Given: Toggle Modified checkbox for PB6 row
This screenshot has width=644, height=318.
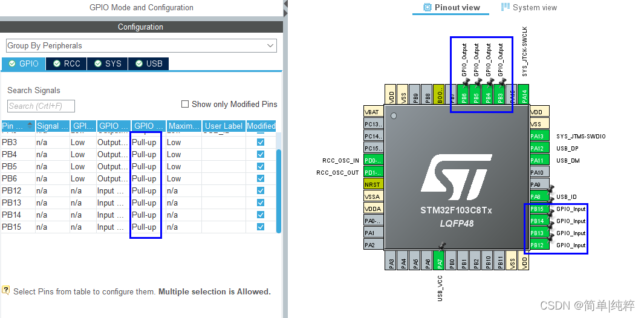Looking at the screenshot, I should (x=261, y=178).
